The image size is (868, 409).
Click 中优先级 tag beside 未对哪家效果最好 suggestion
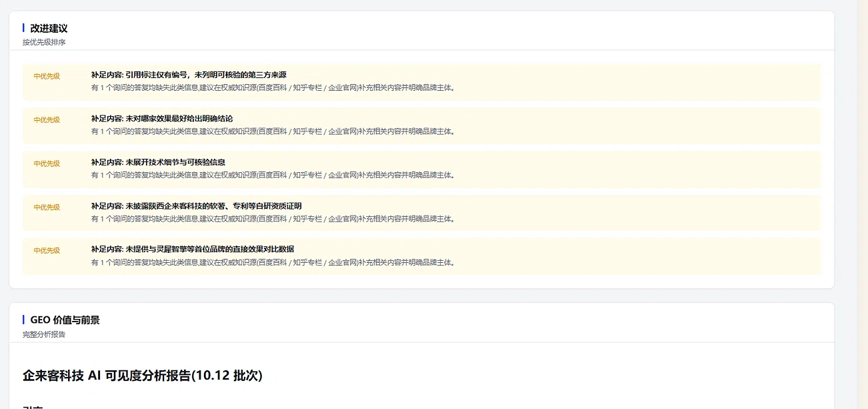point(47,120)
